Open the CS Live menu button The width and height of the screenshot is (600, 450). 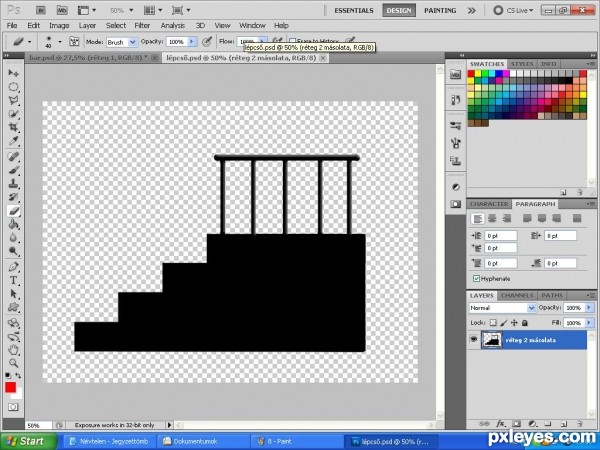pos(513,11)
